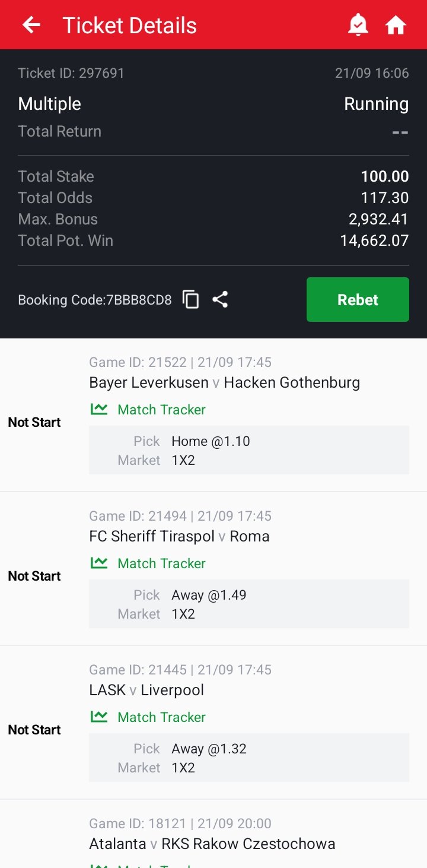The width and height of the screenshot is (427, 868).
Task: Share the booking code
Action: click(x=220, y=300)
